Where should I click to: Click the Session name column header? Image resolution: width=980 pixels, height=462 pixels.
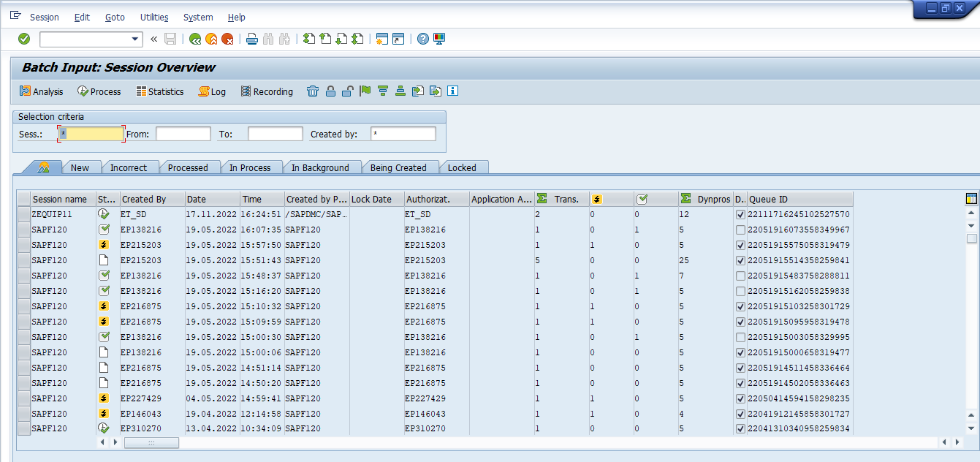coord(63,199)
